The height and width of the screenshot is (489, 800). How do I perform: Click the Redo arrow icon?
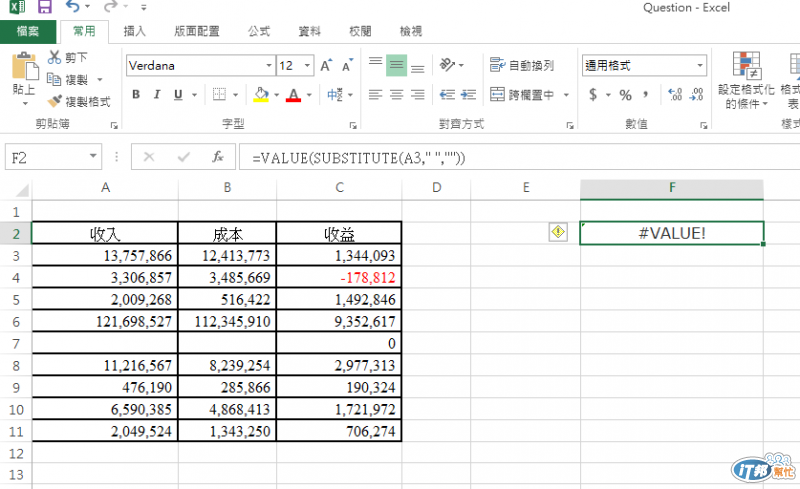point(110,7)
